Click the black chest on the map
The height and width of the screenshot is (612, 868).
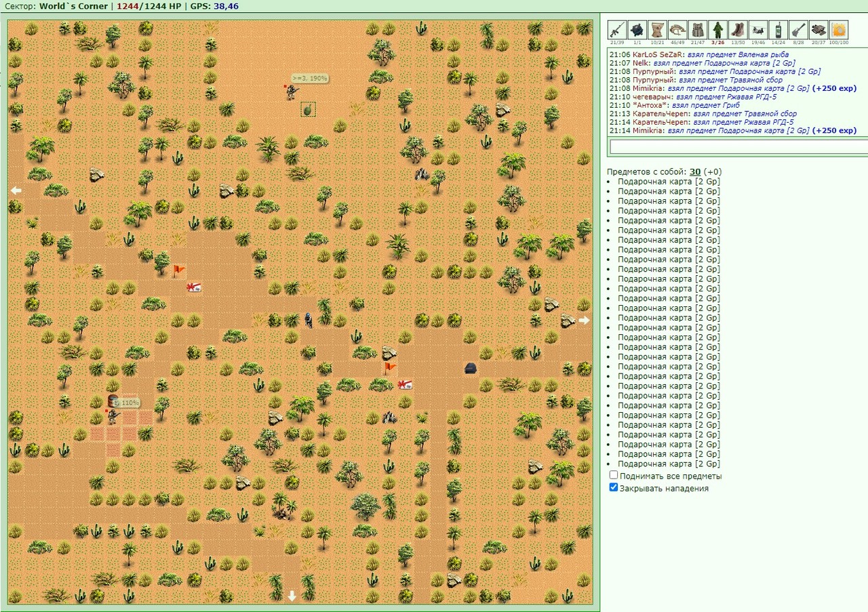pyautogui.click(x=471, y=369)
